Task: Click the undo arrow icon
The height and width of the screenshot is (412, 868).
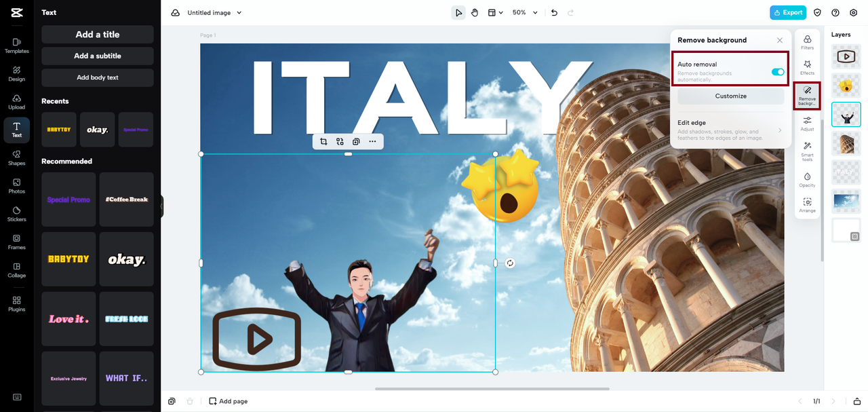Action: tap(554, 12)
